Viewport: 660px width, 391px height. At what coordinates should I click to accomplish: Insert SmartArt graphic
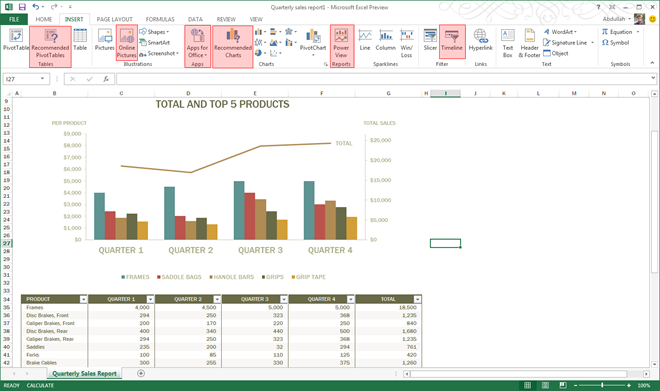coord(155,43)
